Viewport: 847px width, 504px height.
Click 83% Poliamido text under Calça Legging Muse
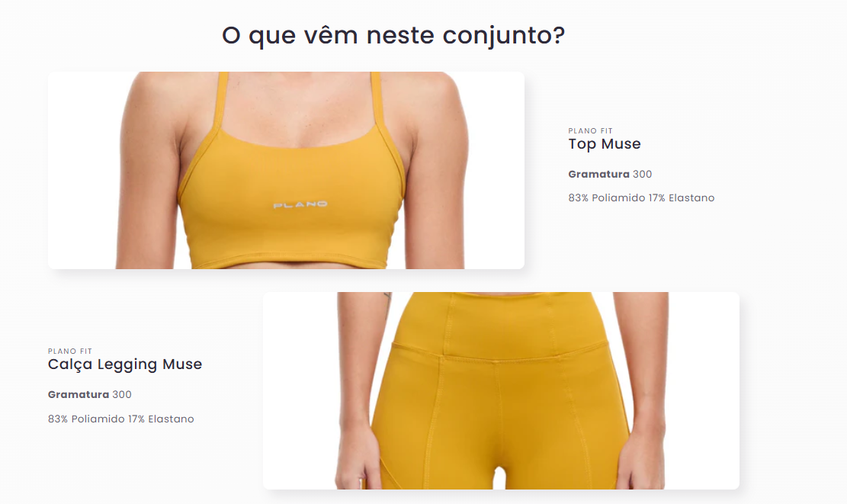click(x=86, y=419)
